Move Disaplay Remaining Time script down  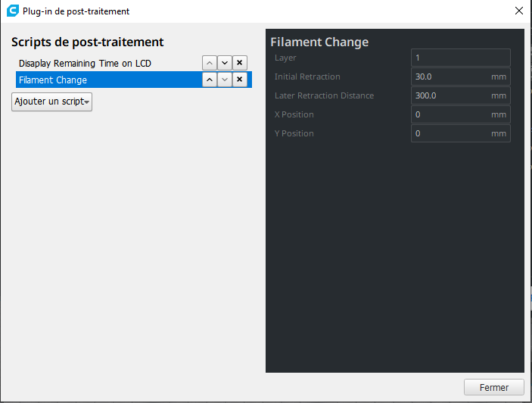tap(225, 63)
